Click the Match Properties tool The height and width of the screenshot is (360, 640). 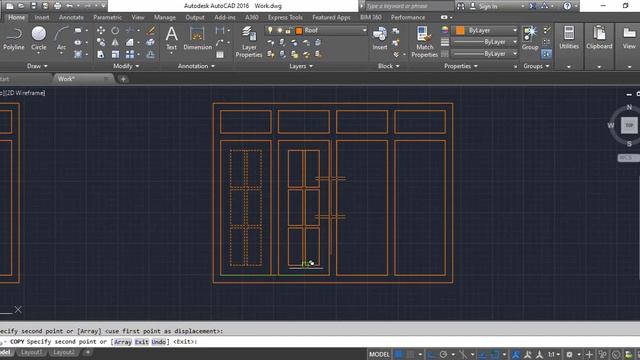424,42
